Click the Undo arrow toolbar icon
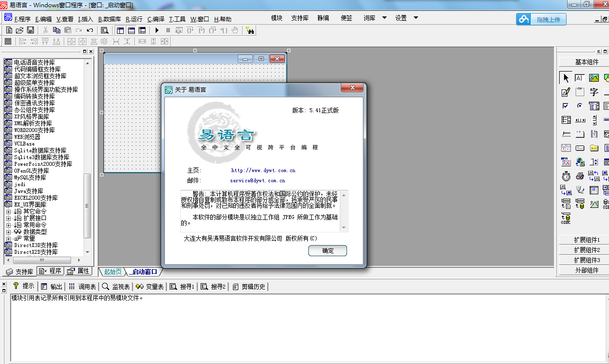Image resolution: width=609 pixels, height=364 pixels. click(x=90, y=30)
